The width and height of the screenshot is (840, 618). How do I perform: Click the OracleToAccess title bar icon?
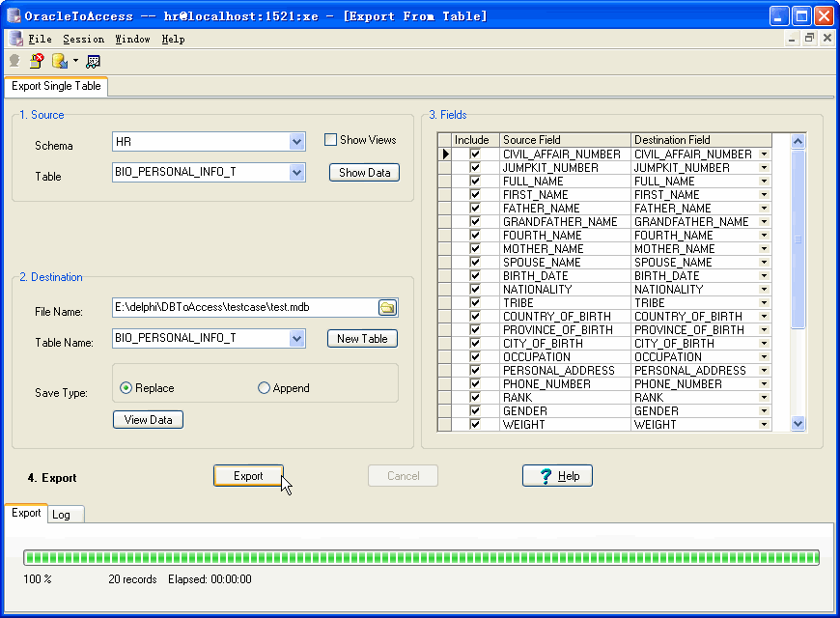pyautogui.click(x=14, y=15)
